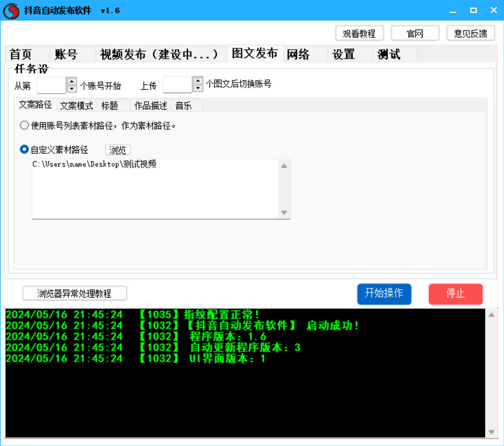The height and width of the screenshot is (446, 504).
Task: Switch to the 首页 tab
Action: (27, 54)
